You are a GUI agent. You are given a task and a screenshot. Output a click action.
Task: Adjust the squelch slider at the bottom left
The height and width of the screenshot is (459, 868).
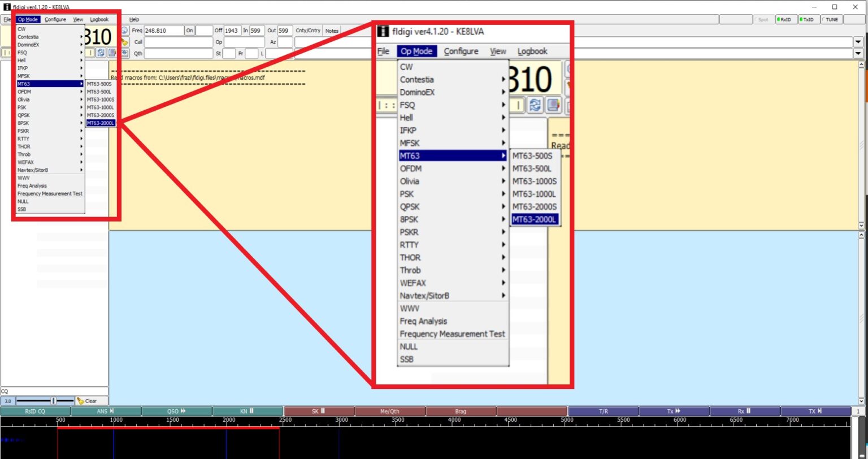pyautogui.click(x=54, y=400)
